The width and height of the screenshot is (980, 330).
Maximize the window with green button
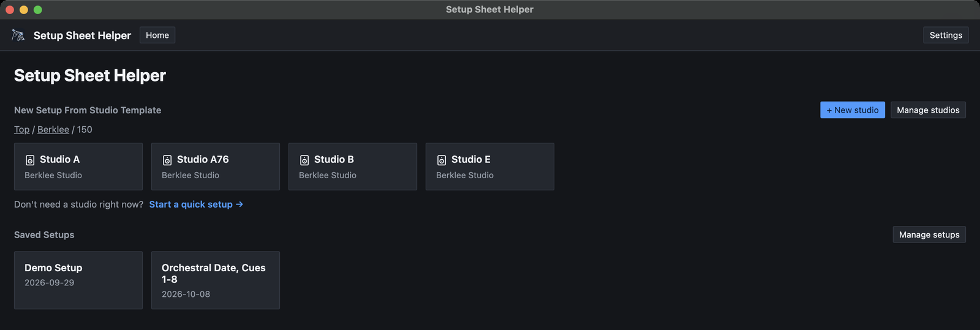[38, 10]
